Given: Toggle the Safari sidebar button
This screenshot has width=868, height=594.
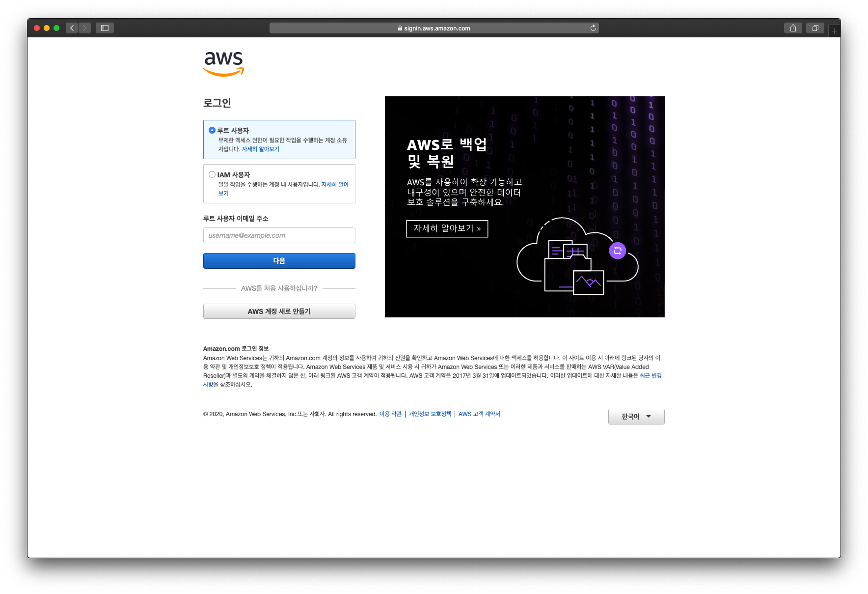Looking at the screenshot, I should 105,28.
